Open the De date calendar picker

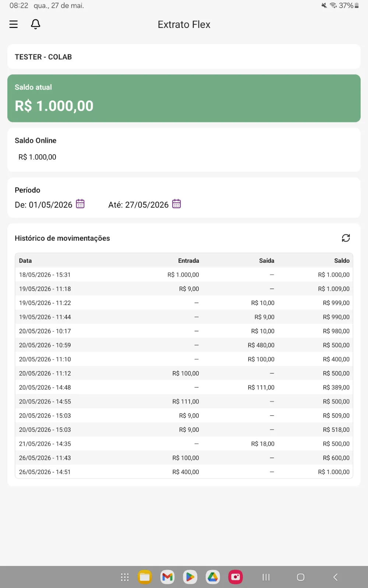click(80, 204)
